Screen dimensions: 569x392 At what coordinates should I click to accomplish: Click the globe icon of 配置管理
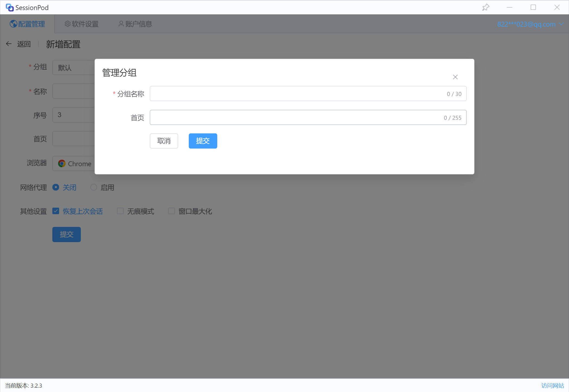(x=13, y=24)
